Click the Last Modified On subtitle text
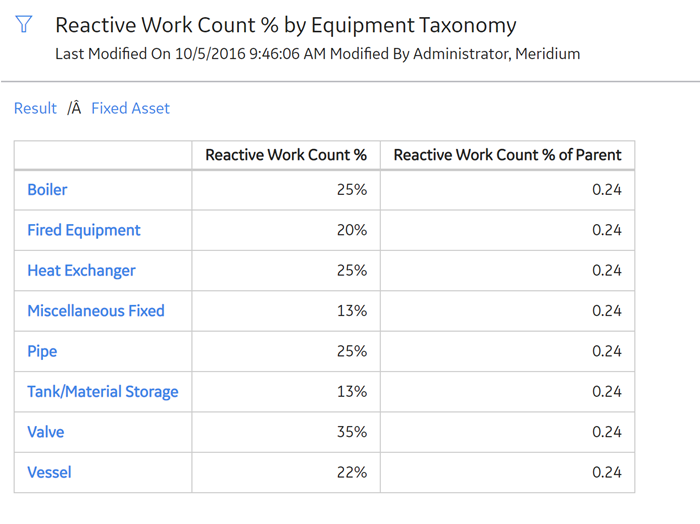This screenshot has height=524, width=700. click(x=317, y=54)
